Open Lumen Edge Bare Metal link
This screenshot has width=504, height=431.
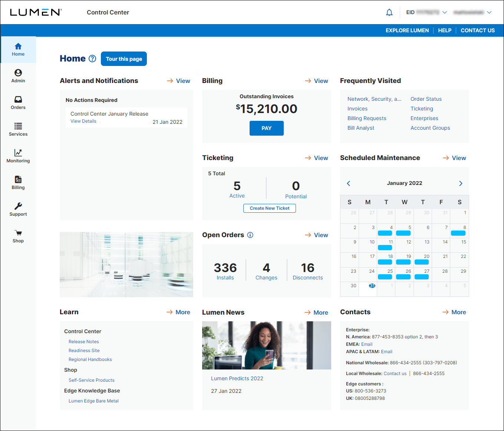[93, 401]
